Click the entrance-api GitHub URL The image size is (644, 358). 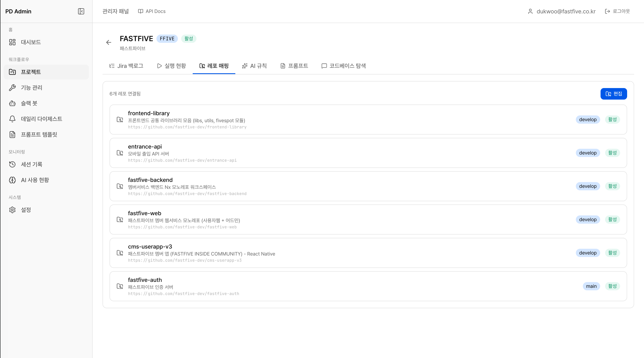click(182, 160)
